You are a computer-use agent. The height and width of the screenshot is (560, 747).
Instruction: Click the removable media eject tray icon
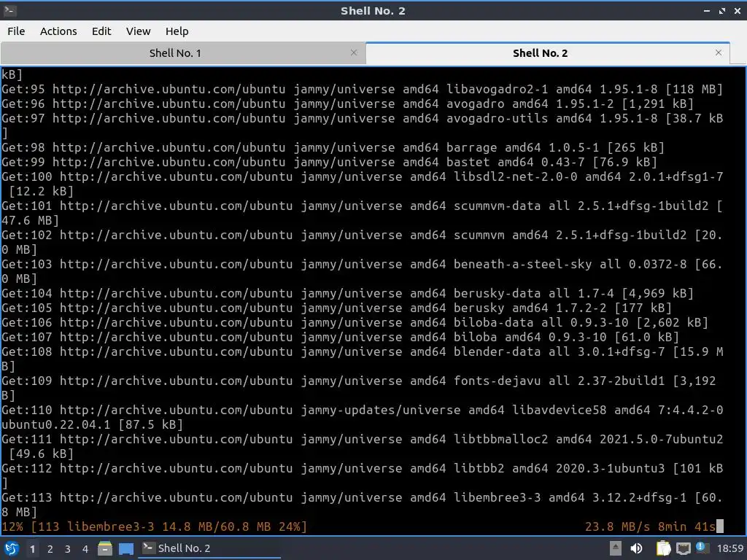tap(615, 548)
